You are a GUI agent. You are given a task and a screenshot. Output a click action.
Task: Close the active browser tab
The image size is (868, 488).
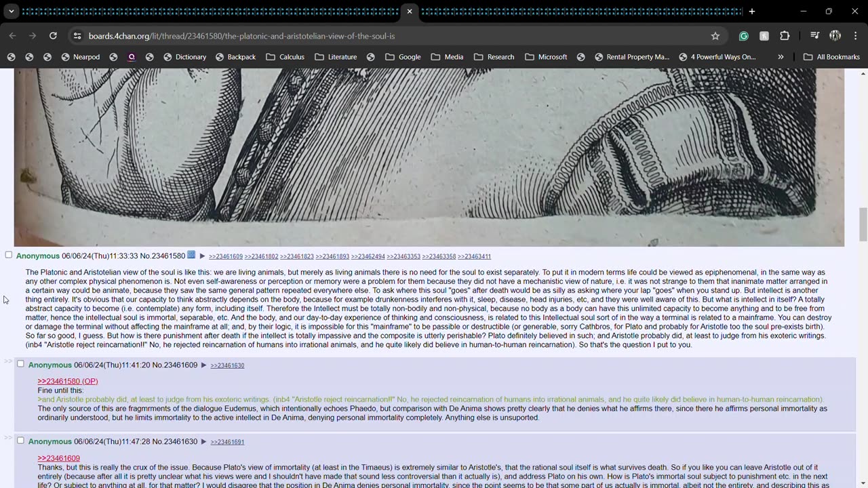pyautogui.click(x=410, y=12)
